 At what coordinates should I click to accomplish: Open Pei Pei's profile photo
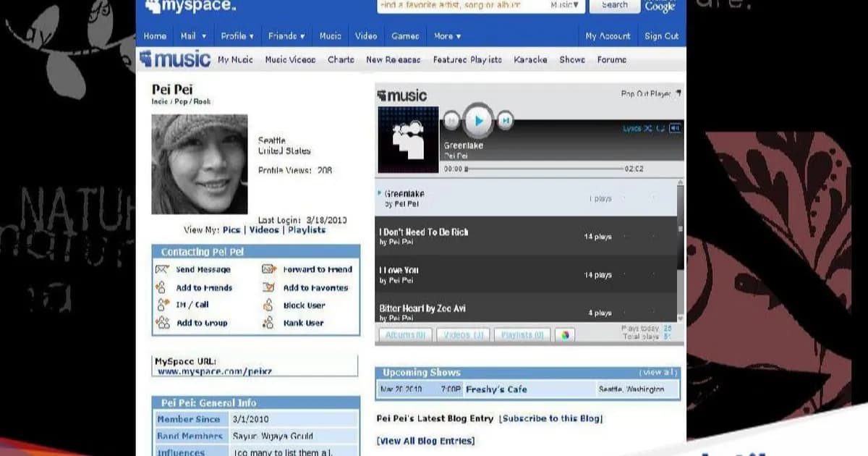[200, 164]
